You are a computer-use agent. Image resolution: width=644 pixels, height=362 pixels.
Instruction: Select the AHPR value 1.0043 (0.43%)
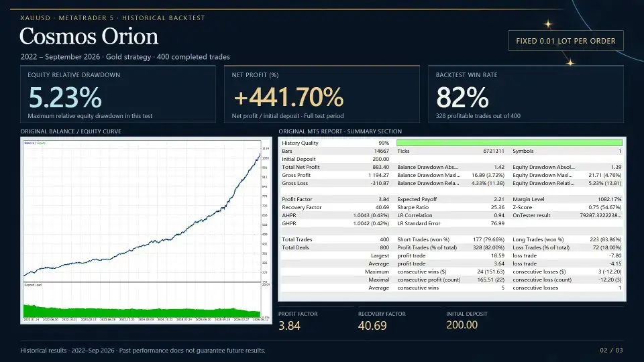pyautogui.click(x=371, y=215)
